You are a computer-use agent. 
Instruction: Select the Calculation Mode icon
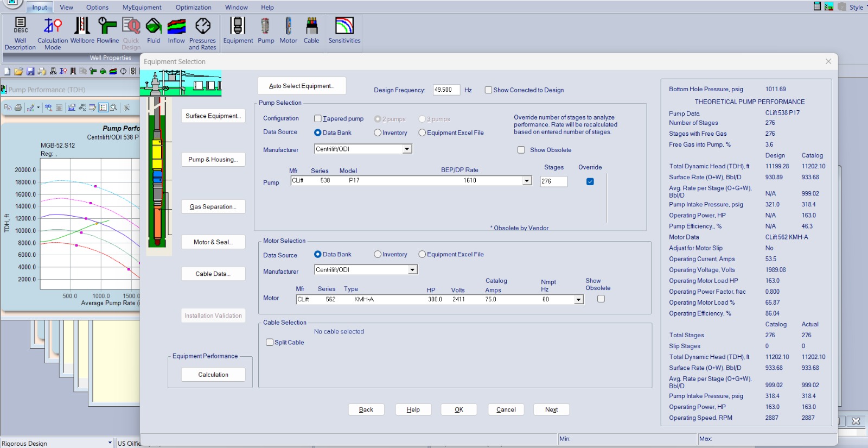53,33
